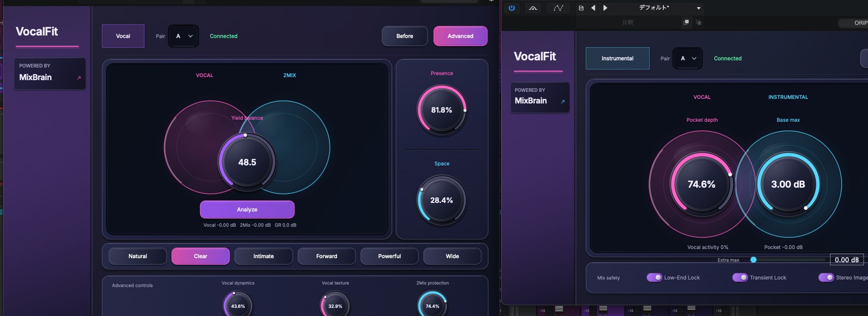Click the Vocal dynamics 43.6% knob
This screenshot has width=868, height=316.
(x=238, y=305)
